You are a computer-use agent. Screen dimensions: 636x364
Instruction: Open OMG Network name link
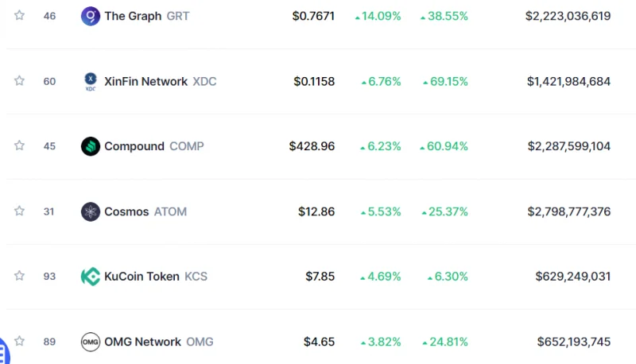click(142, 342)
